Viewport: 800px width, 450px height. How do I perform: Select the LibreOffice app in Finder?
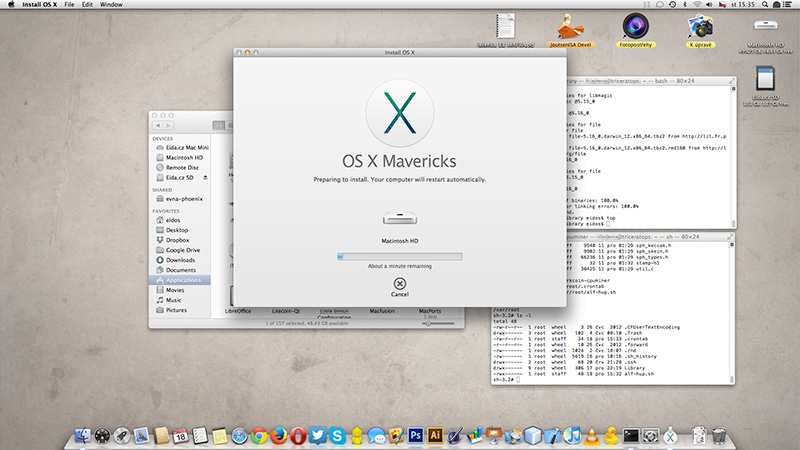[238, 311]
